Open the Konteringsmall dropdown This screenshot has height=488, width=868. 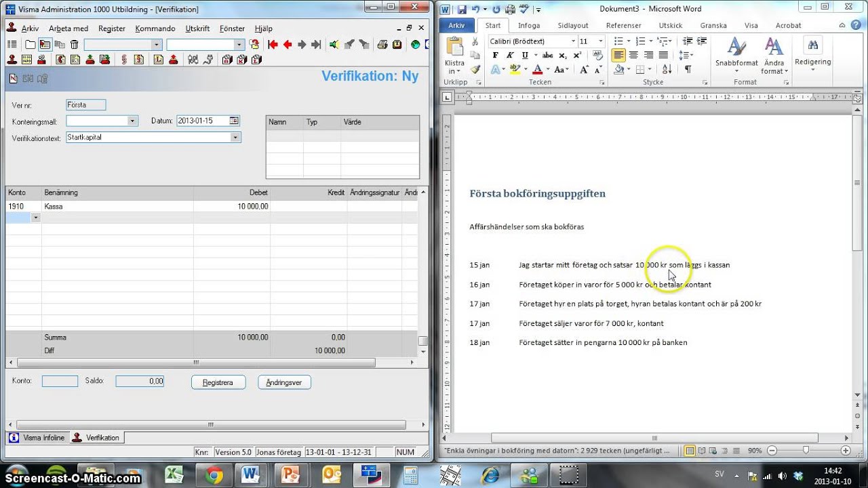pos(133,121)
